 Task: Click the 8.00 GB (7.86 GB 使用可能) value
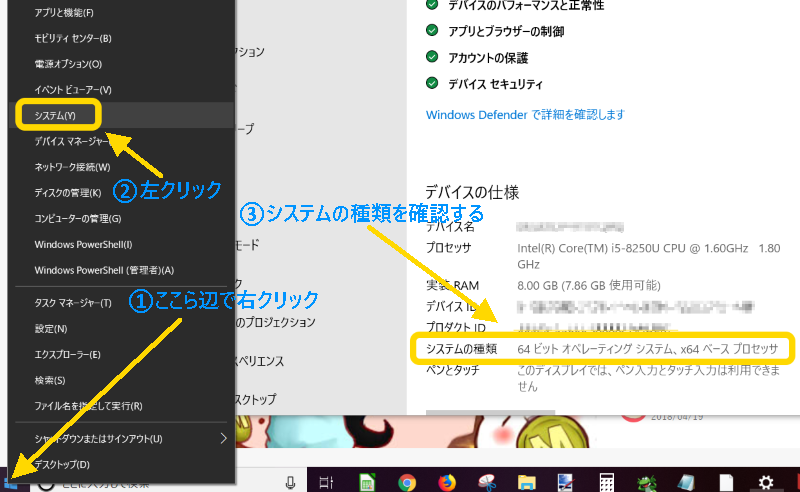click(x=589, y=285)
